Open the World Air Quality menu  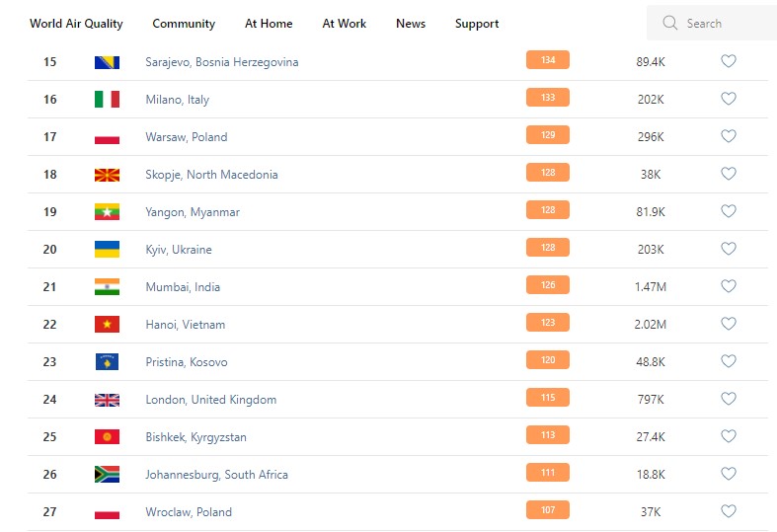(76, 24)
